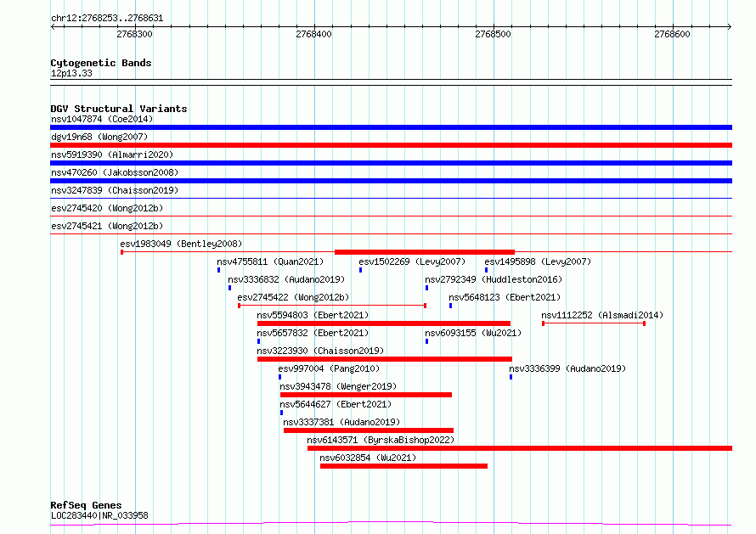Click nsv6143571 (ByrskaBishop2022) label
This screenshot has height=534, width=756.
pos(381,440)
